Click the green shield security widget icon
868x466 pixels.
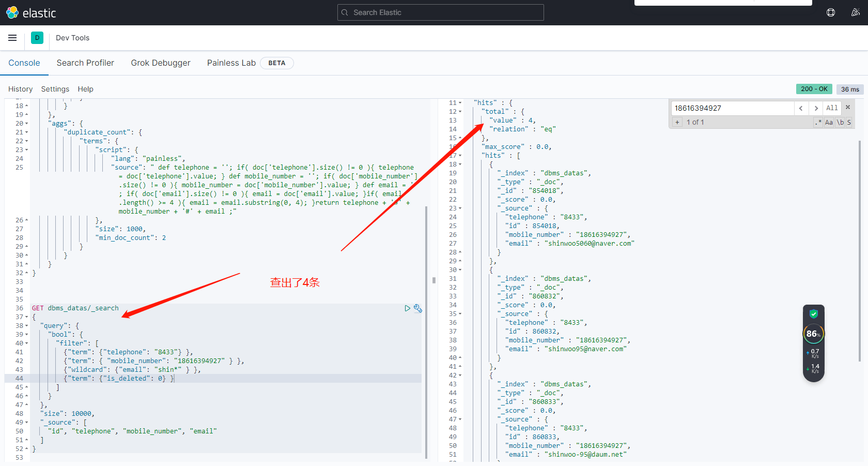pyautogui.click(x=814, y=314)
